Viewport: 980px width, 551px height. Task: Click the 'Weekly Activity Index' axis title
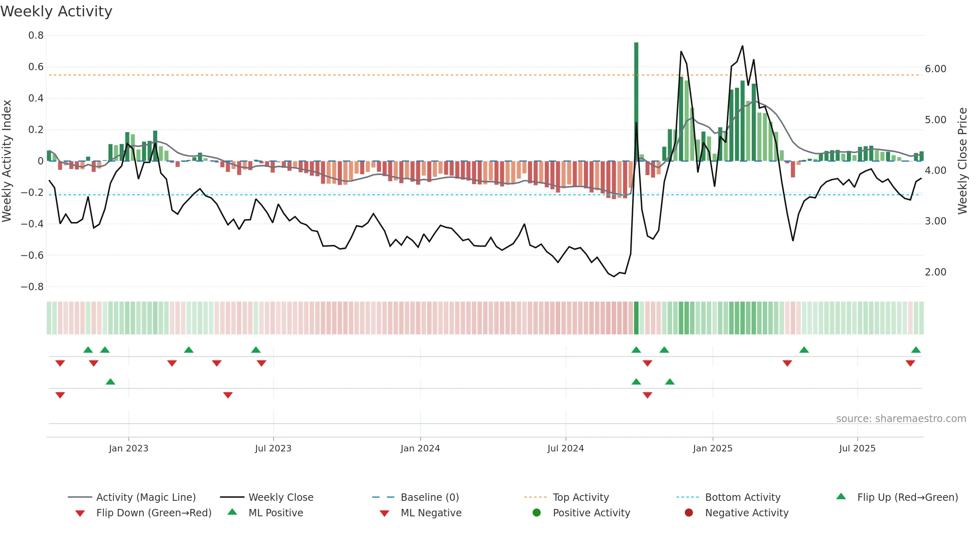[7, 161]
